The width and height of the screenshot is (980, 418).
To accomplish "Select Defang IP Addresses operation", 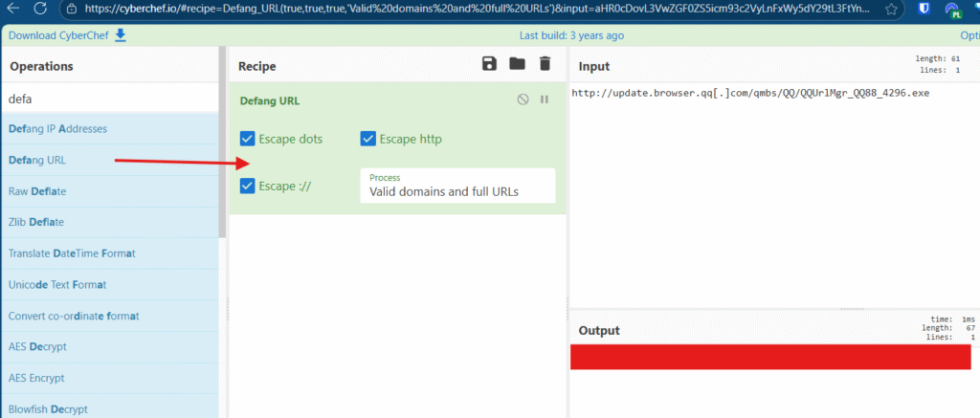I will point(109,129).
